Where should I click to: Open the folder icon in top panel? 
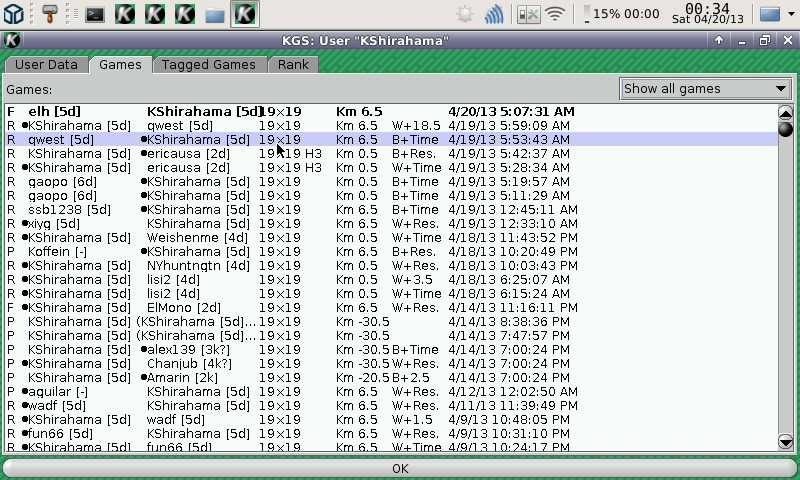point(215,15)
